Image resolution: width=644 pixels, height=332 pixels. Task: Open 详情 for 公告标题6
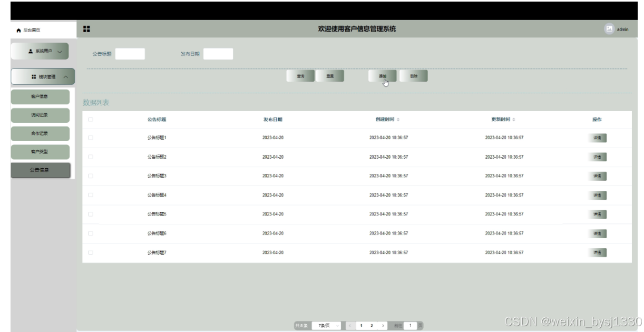597,233
